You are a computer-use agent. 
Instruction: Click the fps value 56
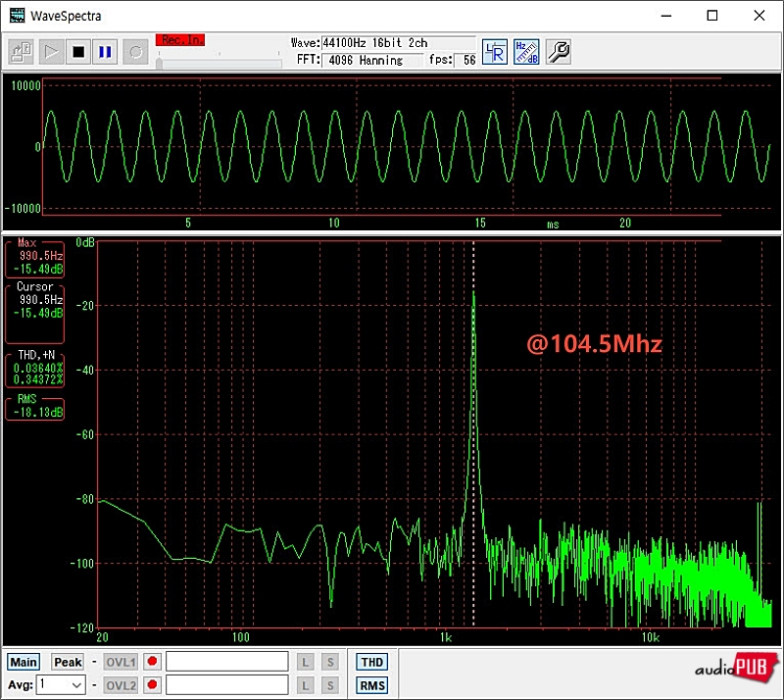[465, 61]
